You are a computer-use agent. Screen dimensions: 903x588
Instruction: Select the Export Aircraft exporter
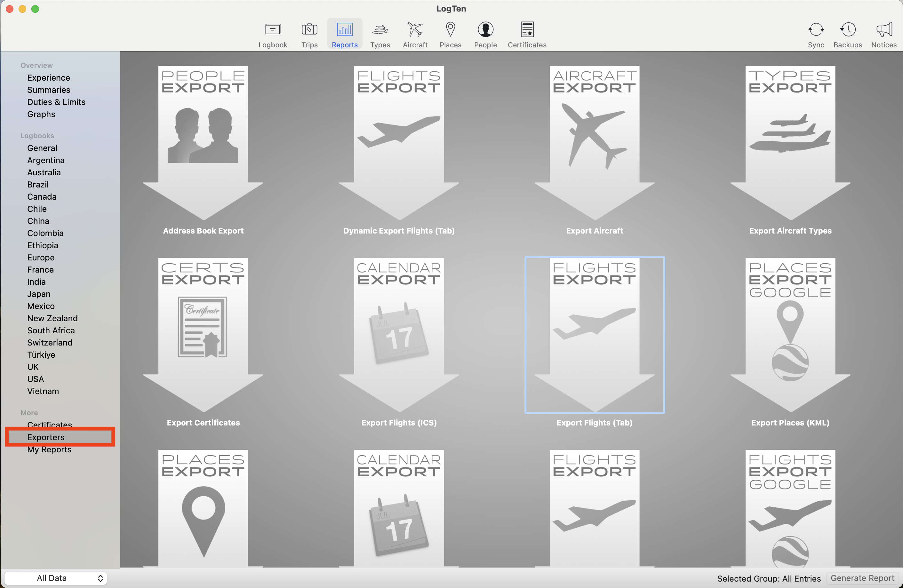coord(595,150)
